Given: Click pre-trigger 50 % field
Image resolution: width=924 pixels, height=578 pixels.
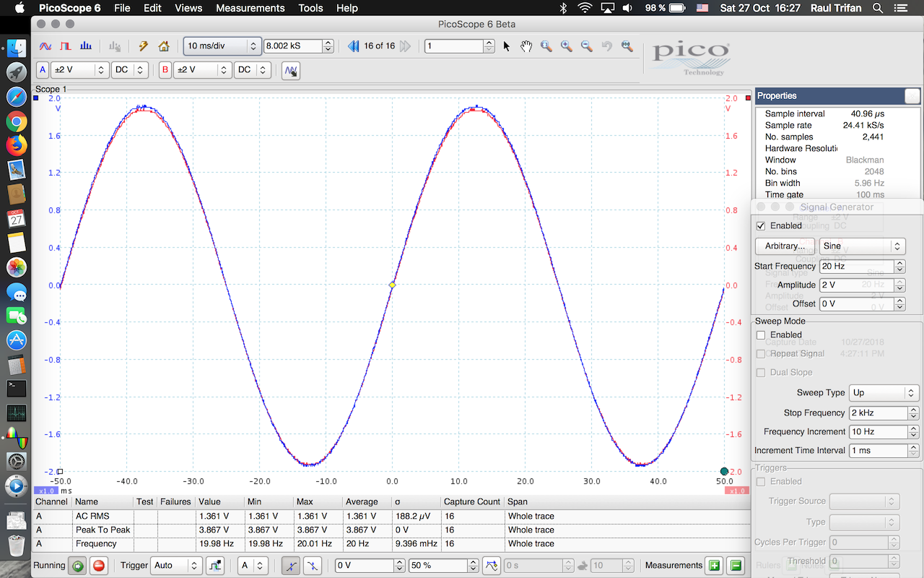Looking at the screenshot, I should point(437,566).
